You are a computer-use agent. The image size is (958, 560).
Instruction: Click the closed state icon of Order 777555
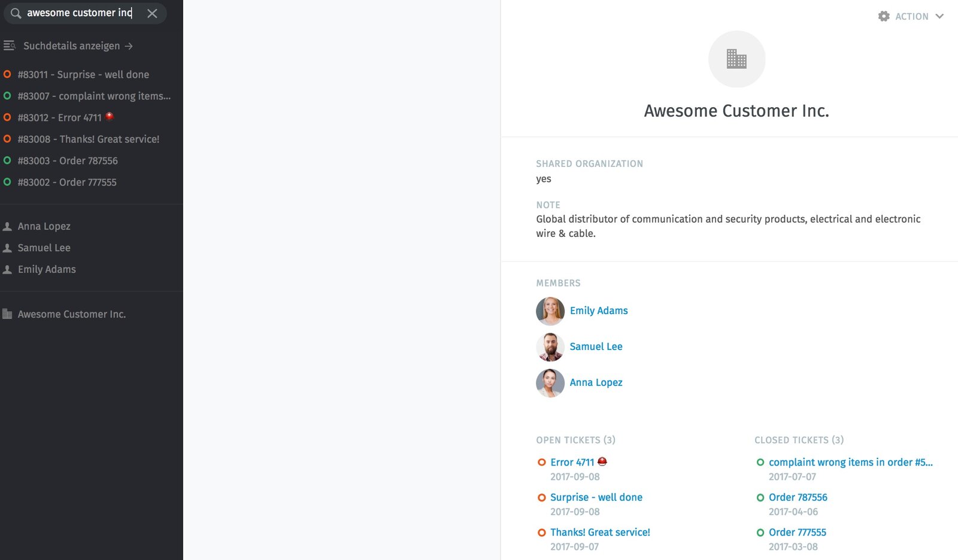[x=760, y=532]
